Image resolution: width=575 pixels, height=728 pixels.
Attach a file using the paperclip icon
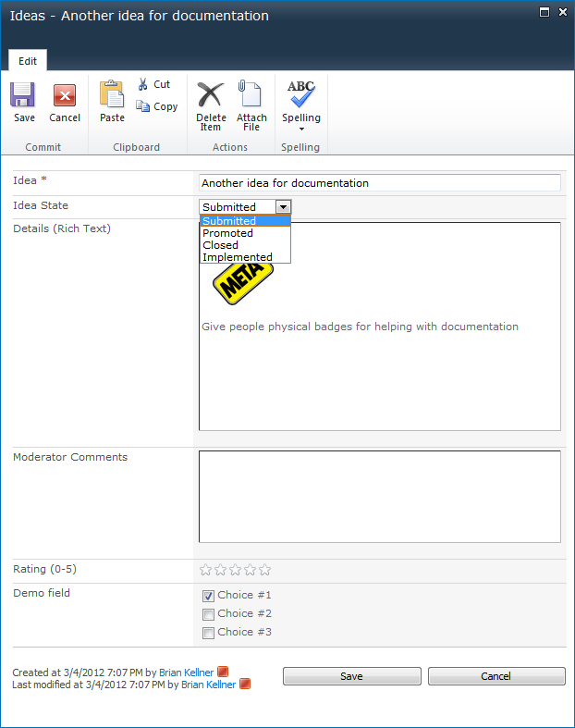(x=251, y=95)
